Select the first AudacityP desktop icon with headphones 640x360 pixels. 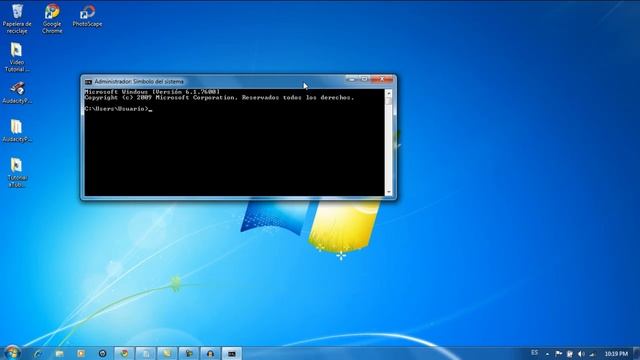[x=17, y=93]
